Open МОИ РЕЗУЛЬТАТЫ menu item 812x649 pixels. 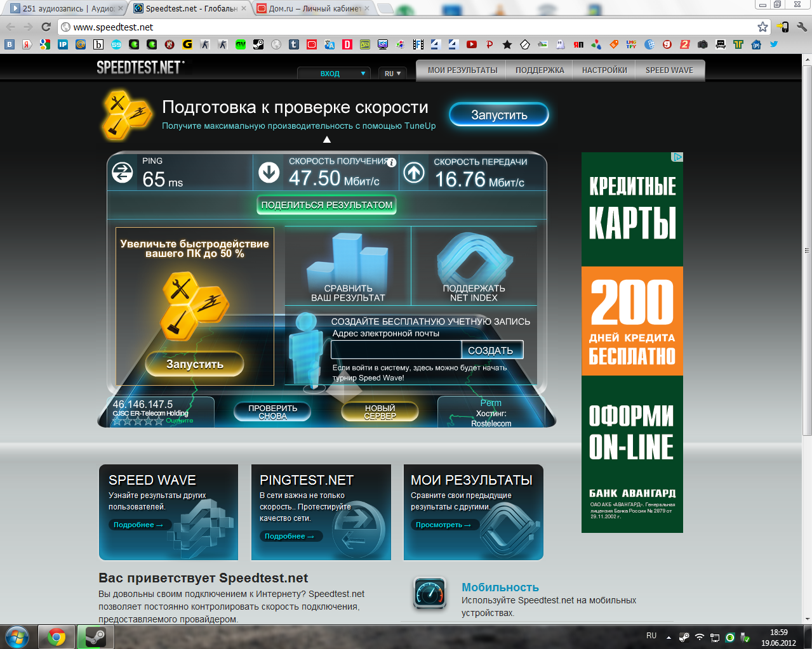(x=462, y=70)
